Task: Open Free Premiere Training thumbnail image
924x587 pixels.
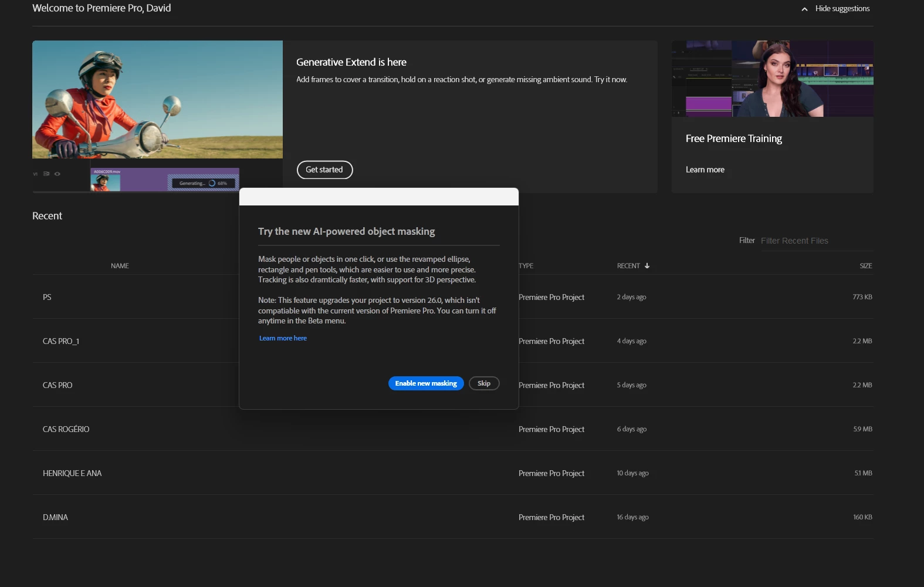Action: click(x=773, y=79)
